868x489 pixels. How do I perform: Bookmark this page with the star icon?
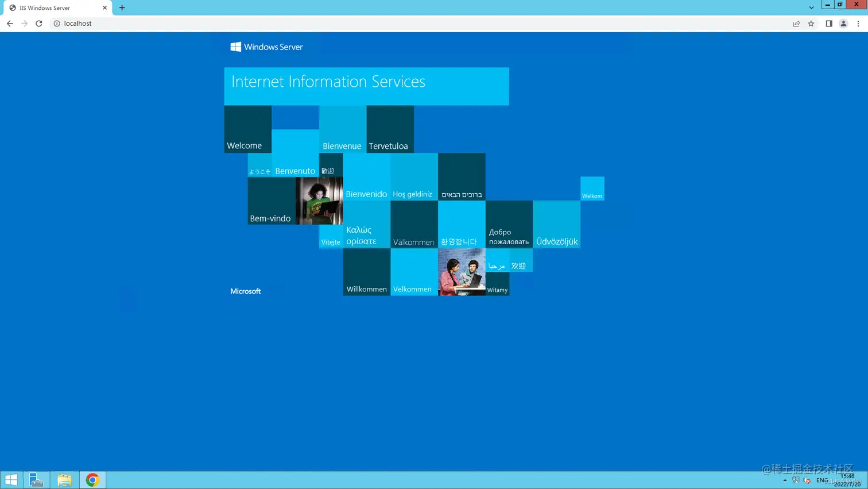pyautogui.click(x=811, y=24)
